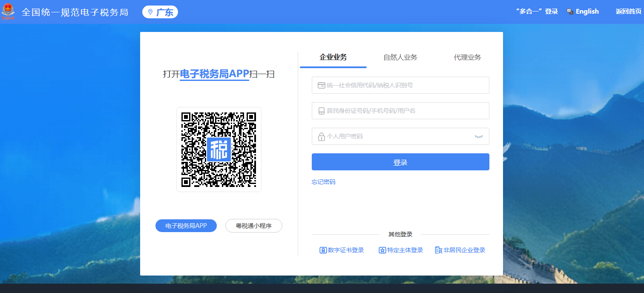Click the 特定主体登录 star icon
The height and width of the screenshot is (293, 644).
(382, 250)
